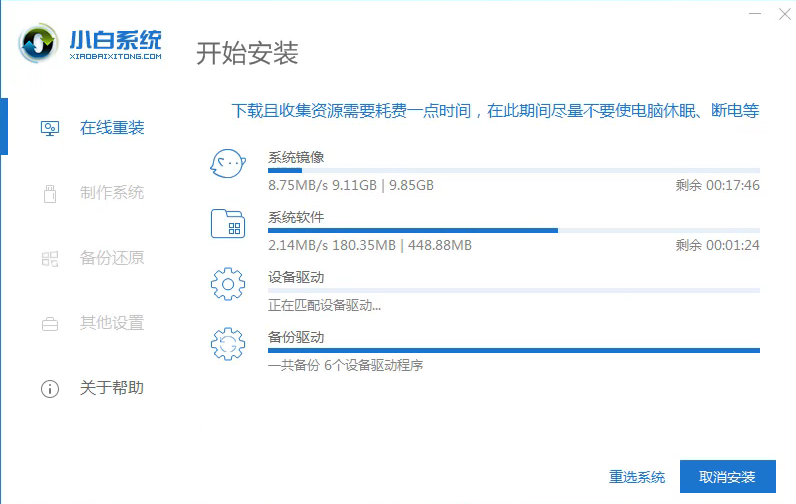Click the 系统镜像 download progress bar
Screen dimensions: 796x504
[513, 171]
